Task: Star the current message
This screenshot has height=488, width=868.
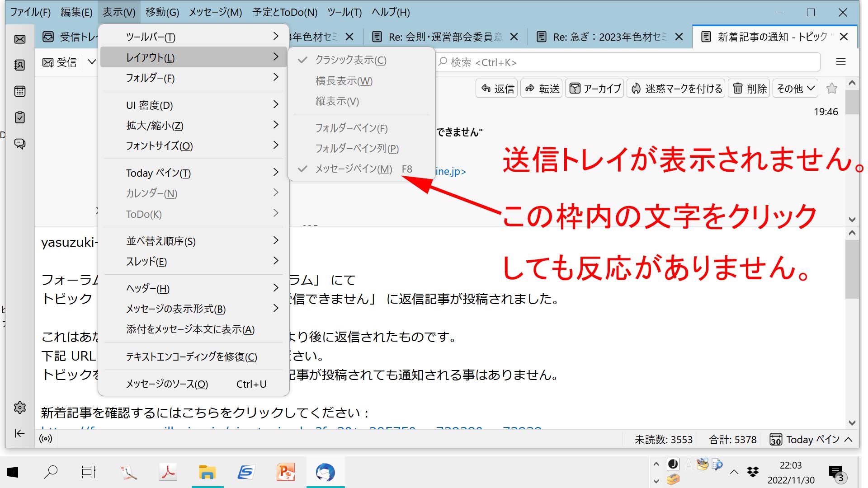Action: coord(831,89)
